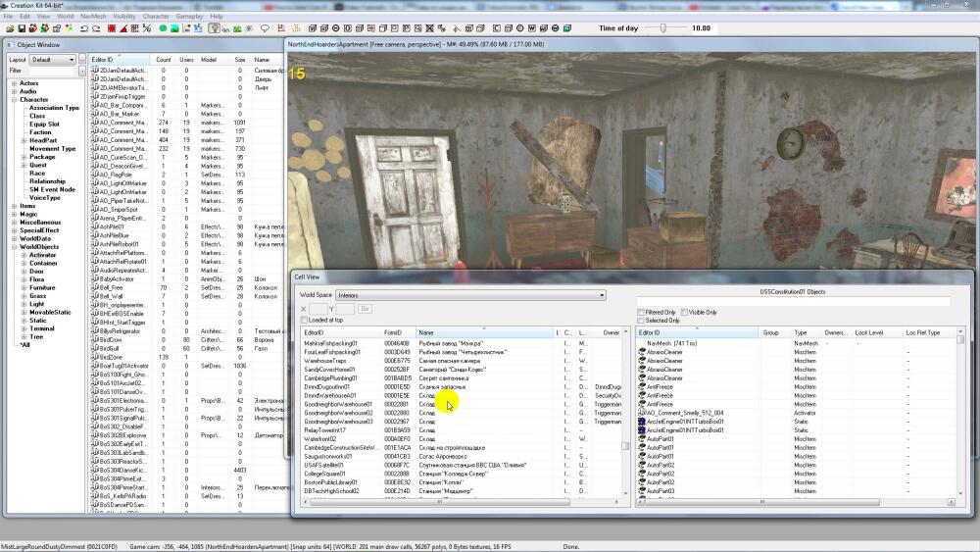Sort cell objects by Lock Level header
Image resolution: width=980 pixels, height=552 pixels.
click(876, 332)
